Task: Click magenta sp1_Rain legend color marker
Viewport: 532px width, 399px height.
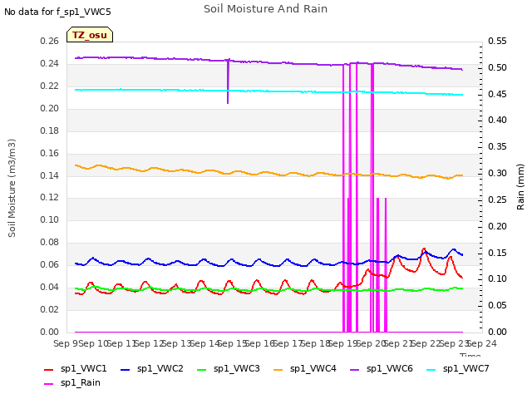Action: (49, 384)
